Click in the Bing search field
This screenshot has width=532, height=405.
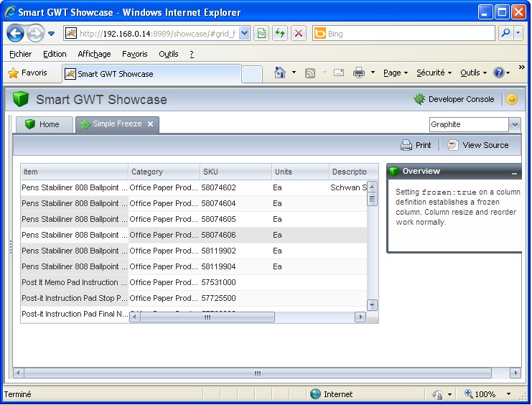(409, 34)
